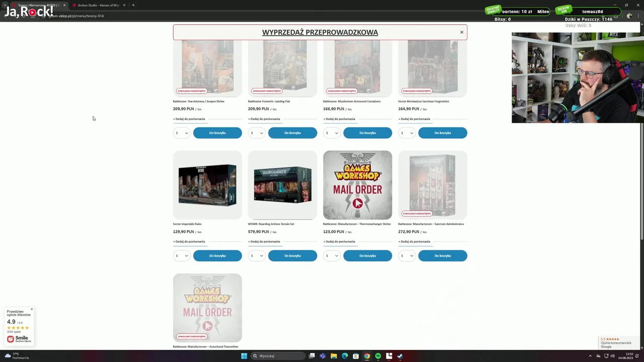This screenshot has height=362, width=644.
Task: Show hidden system tray icons
Action: click(590, 356)
